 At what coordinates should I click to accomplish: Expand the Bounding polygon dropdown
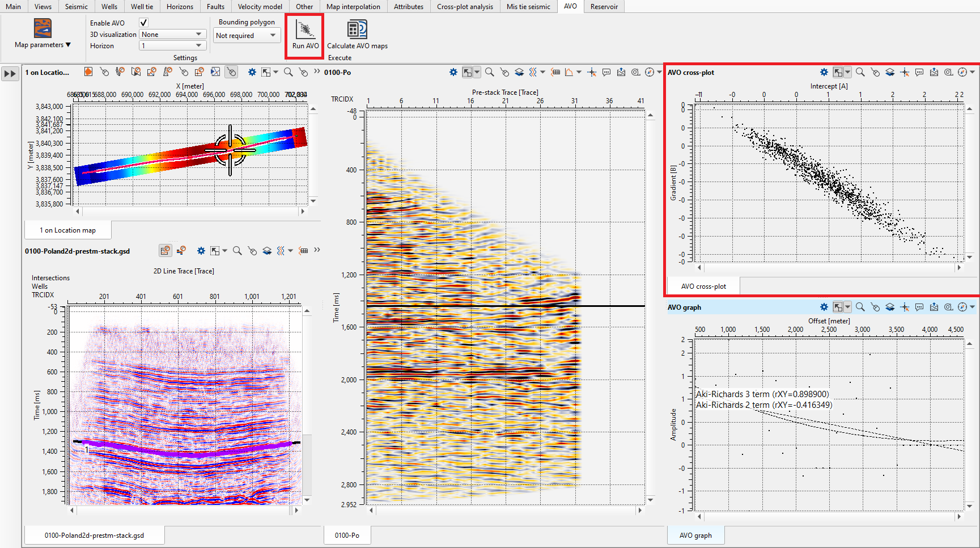pos(247,36)
